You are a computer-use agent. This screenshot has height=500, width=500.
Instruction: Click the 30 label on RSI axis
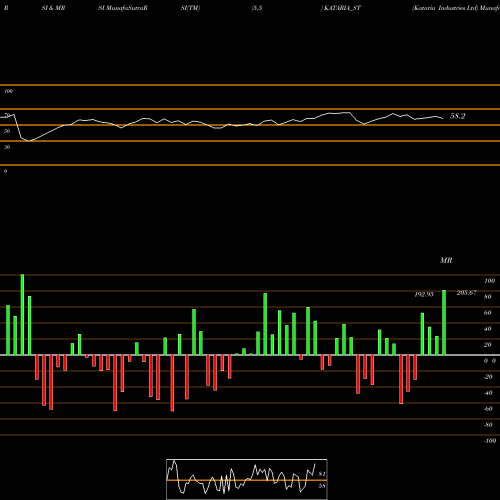coord(7,147)
